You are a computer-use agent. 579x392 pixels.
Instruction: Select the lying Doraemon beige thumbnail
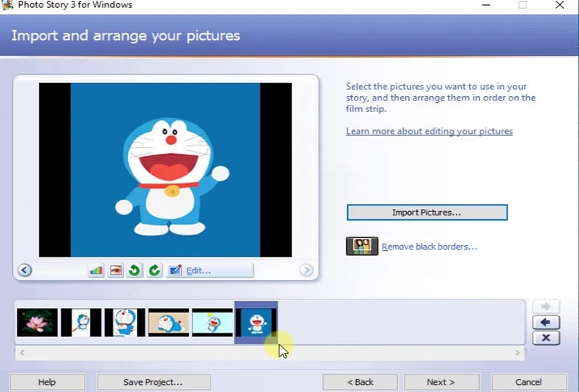[169, 323]
